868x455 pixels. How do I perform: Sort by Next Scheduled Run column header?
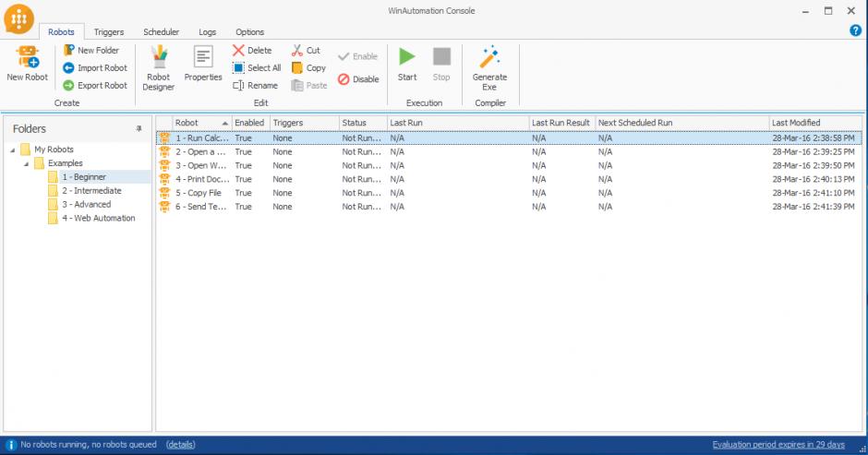(x=682, y=123)
